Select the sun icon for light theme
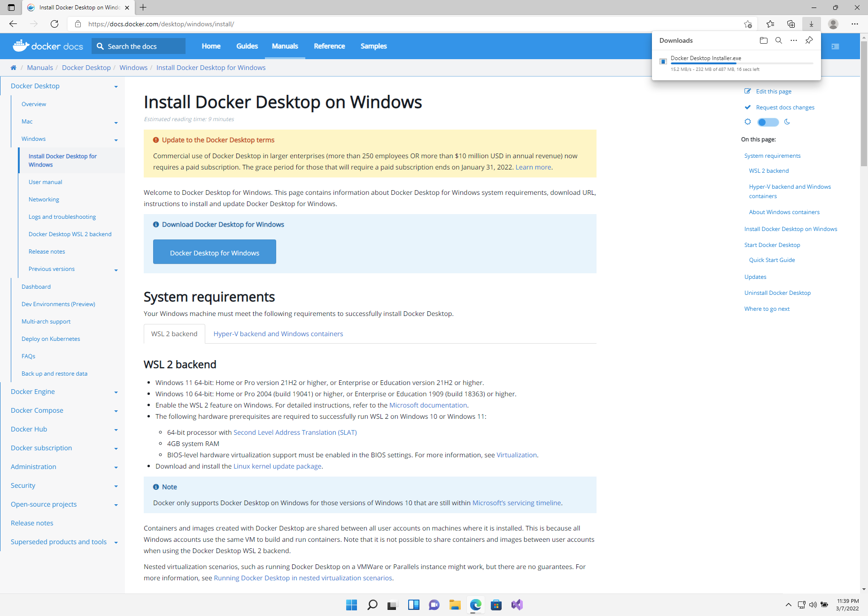The width and height of the screenshot is (868, 616). (748, 122)
